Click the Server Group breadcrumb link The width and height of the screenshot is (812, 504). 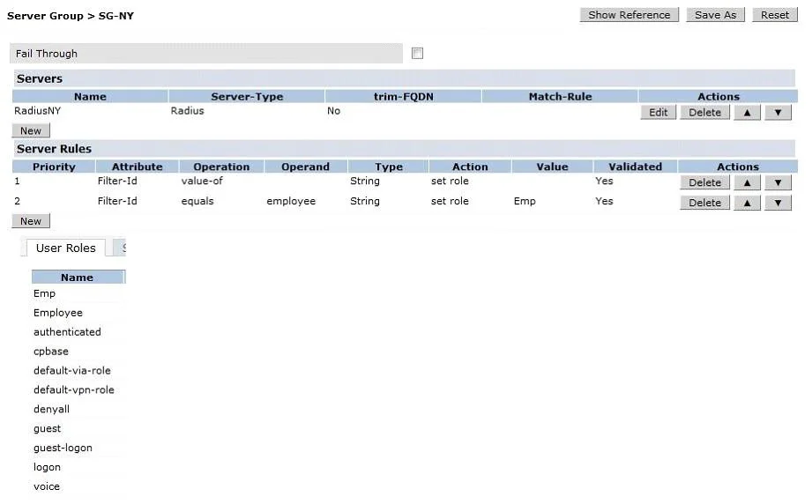(x=45, y=16)
